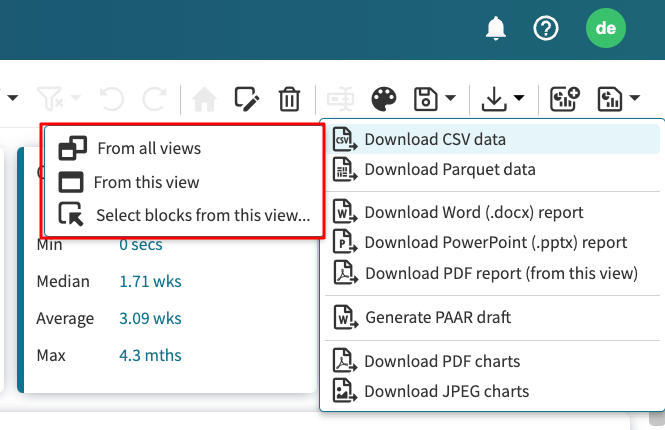Click the home icon in toolbar

point(205,98)
